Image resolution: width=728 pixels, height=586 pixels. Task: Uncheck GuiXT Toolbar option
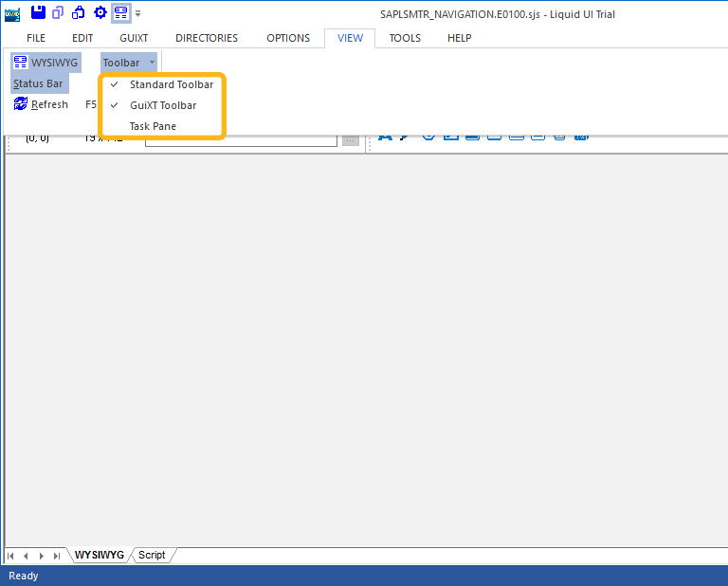pyautogui.click(x=162, y=105)
